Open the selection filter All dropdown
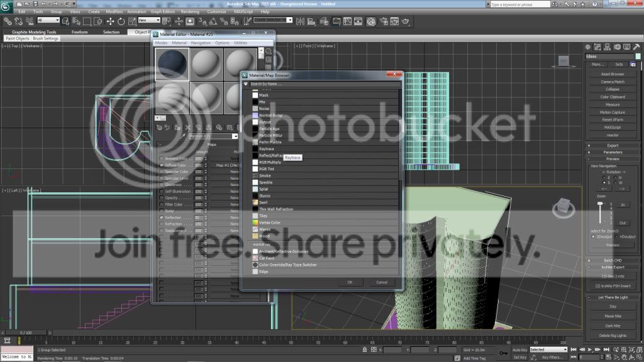This screenshot has height=362, width=644. click(x=48, y=20)
